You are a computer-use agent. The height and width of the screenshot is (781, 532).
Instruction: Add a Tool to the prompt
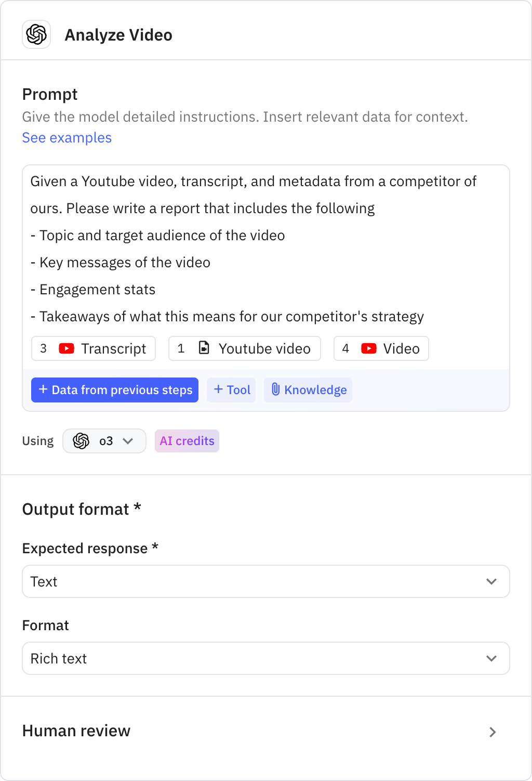231,389
